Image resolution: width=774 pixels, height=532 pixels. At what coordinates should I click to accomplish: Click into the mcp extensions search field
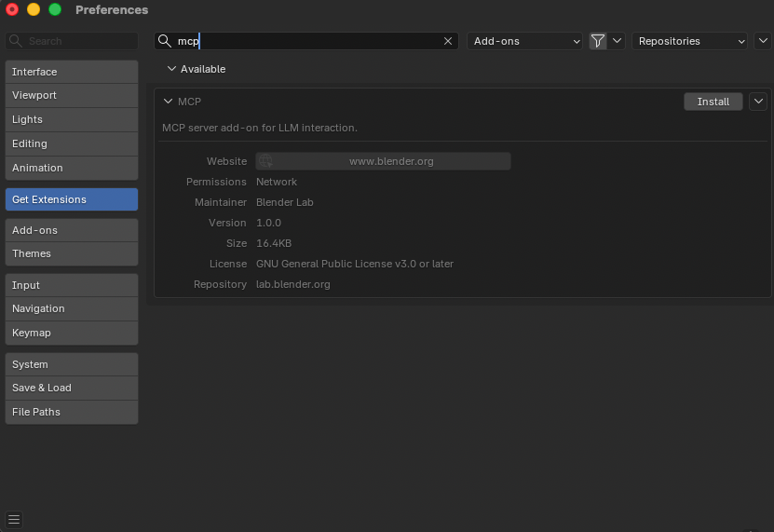(306, 41)
